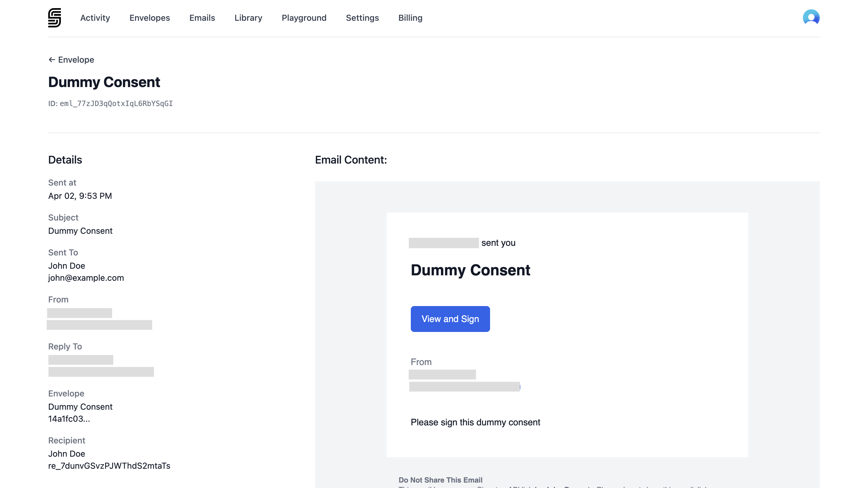Click the redacted sender email in preview
This screenshot has height=488, width=868.
tap(464, 386)
